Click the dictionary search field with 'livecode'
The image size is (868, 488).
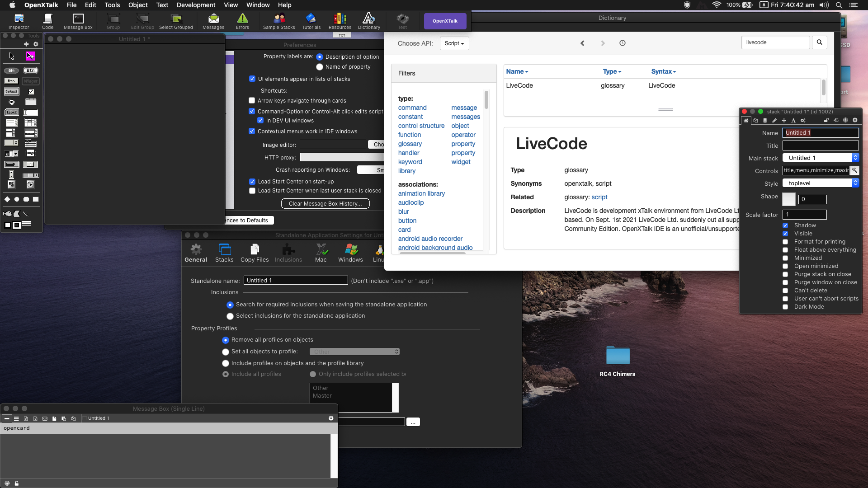click(x=775, y=42)
